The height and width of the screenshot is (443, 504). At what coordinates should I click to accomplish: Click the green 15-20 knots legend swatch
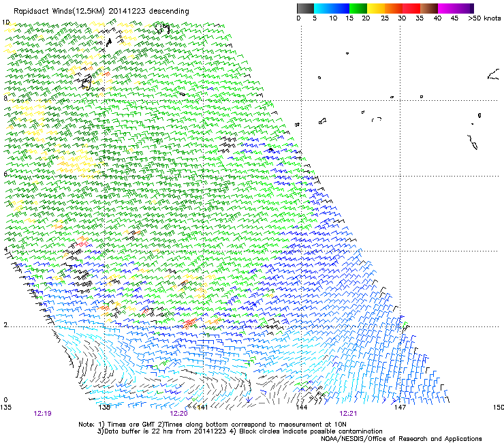(x=358, y=9)
